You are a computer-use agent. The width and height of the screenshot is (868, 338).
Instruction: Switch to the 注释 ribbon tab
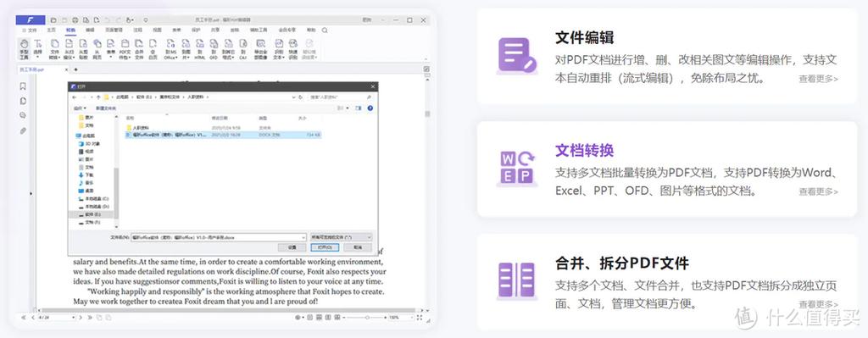pyautogui.click(x=138, y=30)
